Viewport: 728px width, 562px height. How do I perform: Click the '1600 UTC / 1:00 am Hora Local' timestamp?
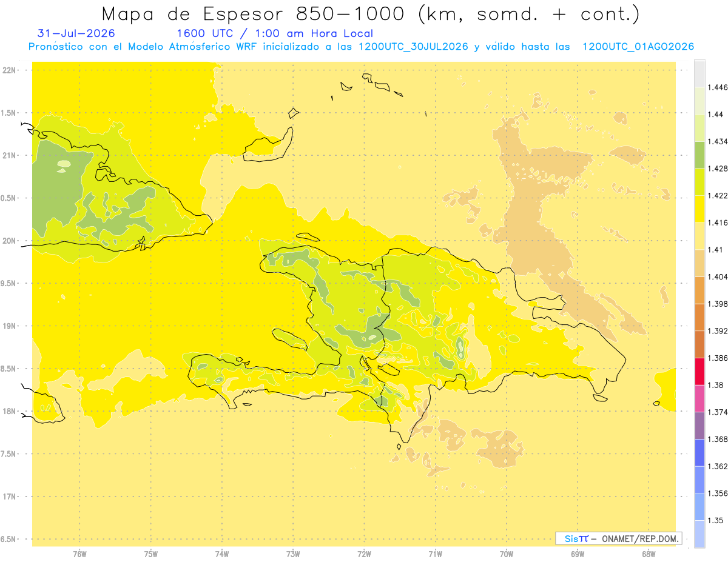(x=275, y=33)
